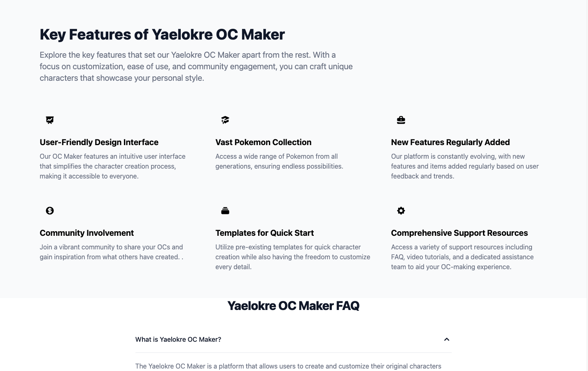Image resolution: width=588 pixels, height=371 pixels.
Task: Click the presentation chart icon above User-Friendly Design Interface
Action: [x=50, y=120]
